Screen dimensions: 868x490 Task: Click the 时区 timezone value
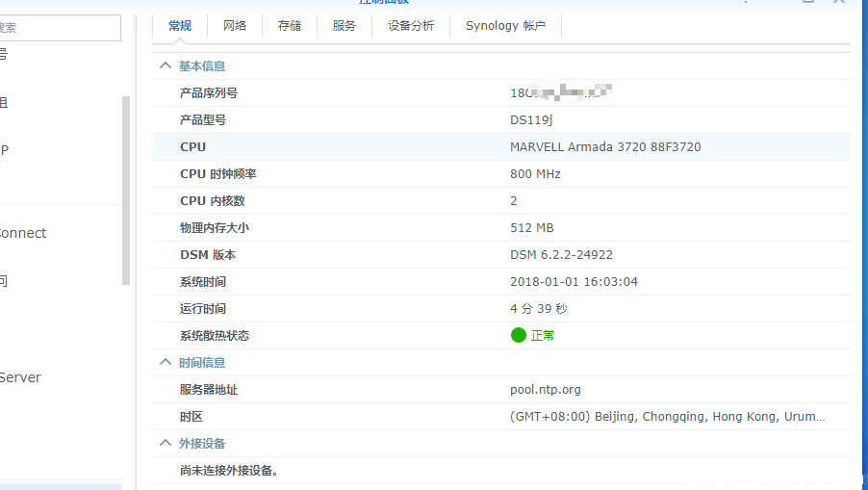[668, 417]
